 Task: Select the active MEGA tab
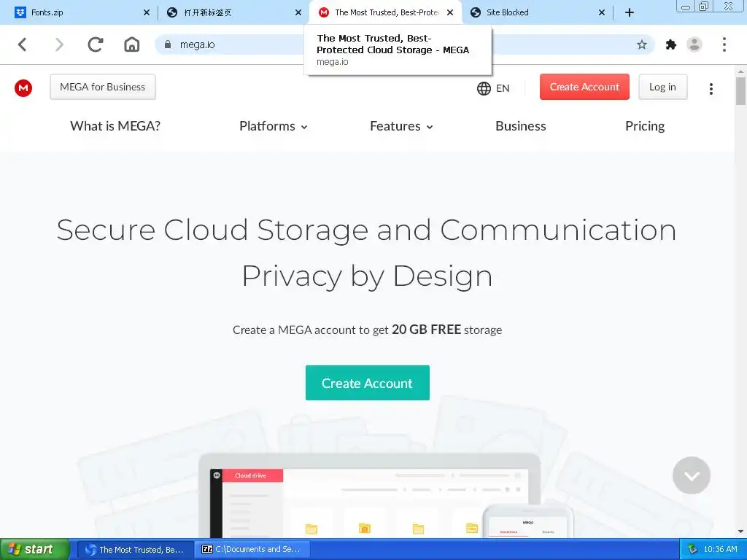[x=385, y=12]
